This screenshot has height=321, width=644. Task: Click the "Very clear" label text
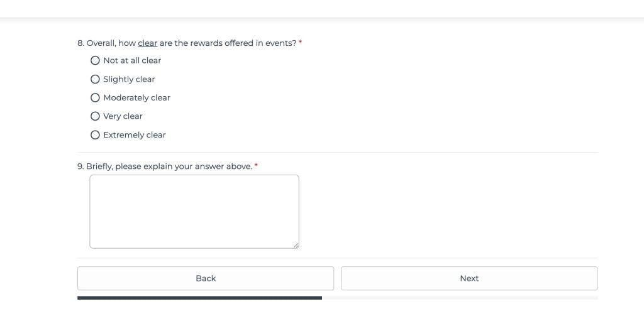pyautogui.click(x=123, y=116)
